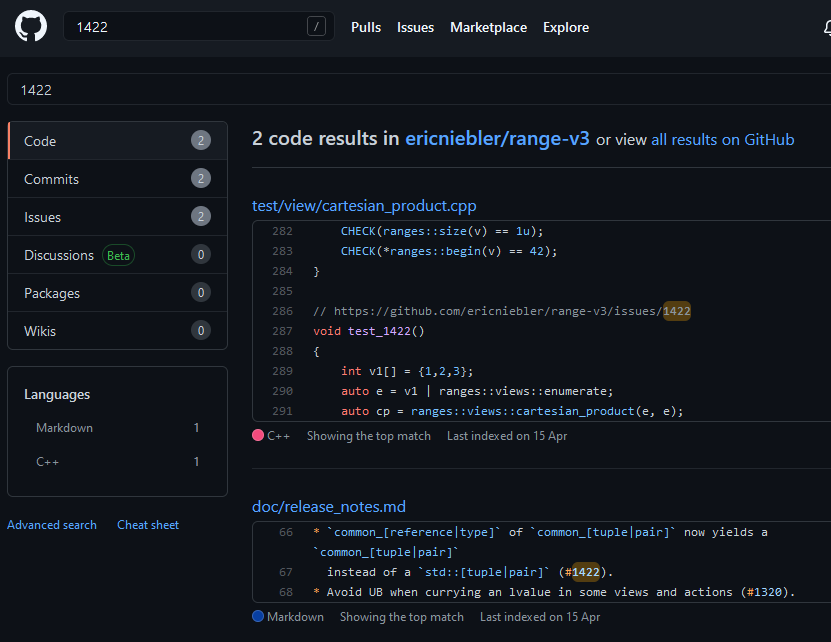Viewport: 831px width, 642px height.
Task: Click the Commits count badge
Action: 201,179
